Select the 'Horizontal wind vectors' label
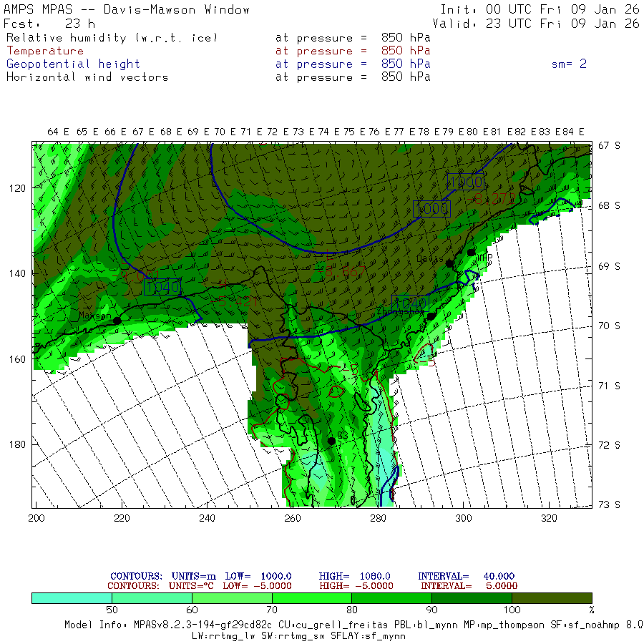This screenshot has width=644, height=644. click(87, 77)
